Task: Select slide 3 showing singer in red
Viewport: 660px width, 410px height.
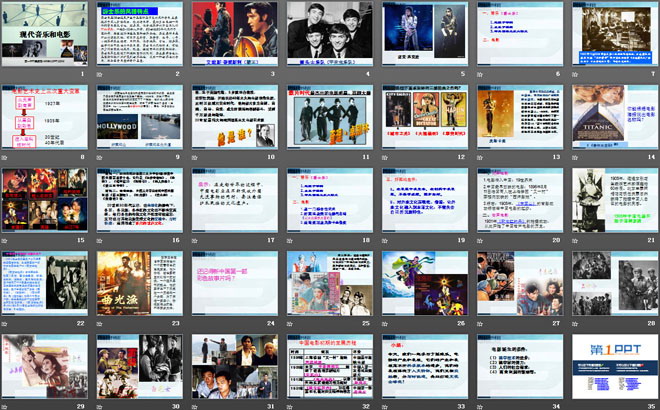Action: coord(235,35)
